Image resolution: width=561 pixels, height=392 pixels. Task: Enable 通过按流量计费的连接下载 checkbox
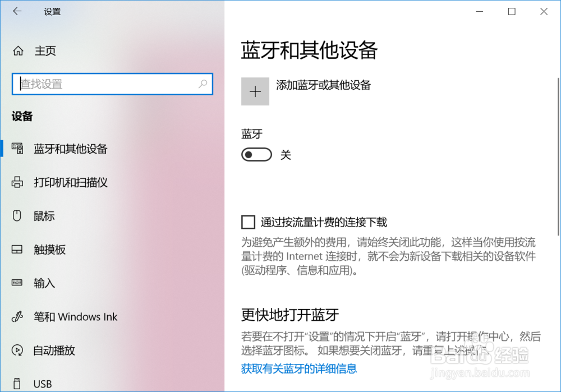coord(248,222)
